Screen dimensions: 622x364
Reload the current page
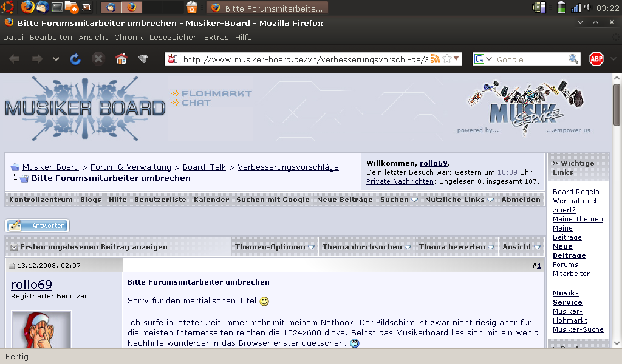coord(75,59)
